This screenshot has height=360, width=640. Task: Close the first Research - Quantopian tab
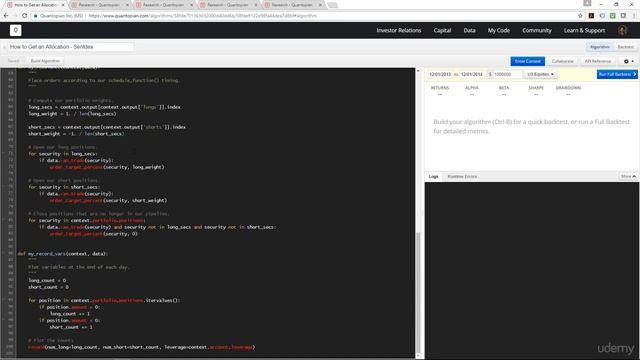(x=127, y=5)
